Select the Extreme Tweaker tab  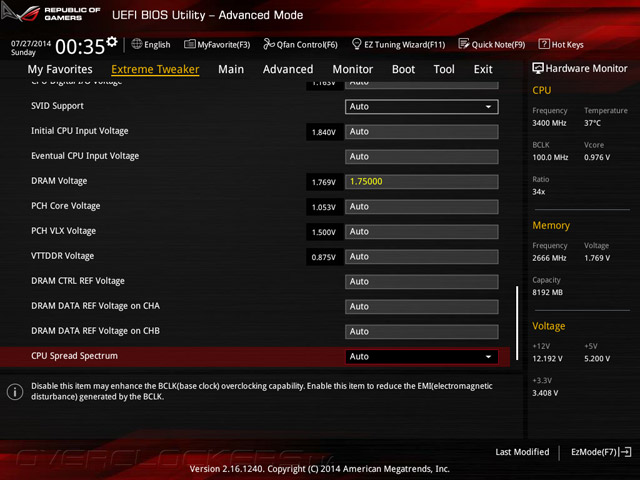click(x=155, y=69)
